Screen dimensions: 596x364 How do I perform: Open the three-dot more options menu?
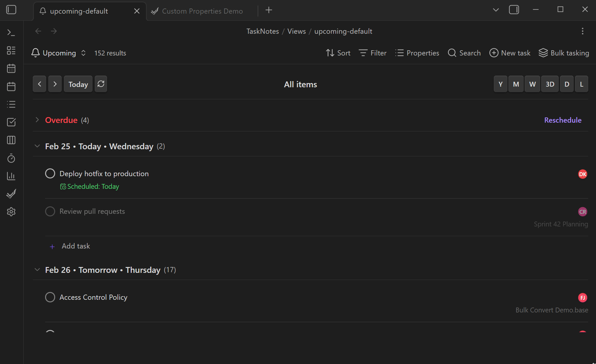(x=582, y=31)
